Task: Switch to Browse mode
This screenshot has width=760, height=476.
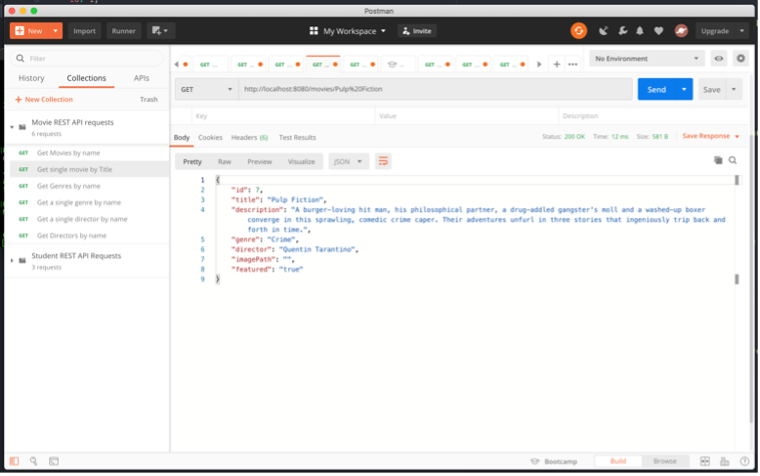Action: [x=665, y=461]
